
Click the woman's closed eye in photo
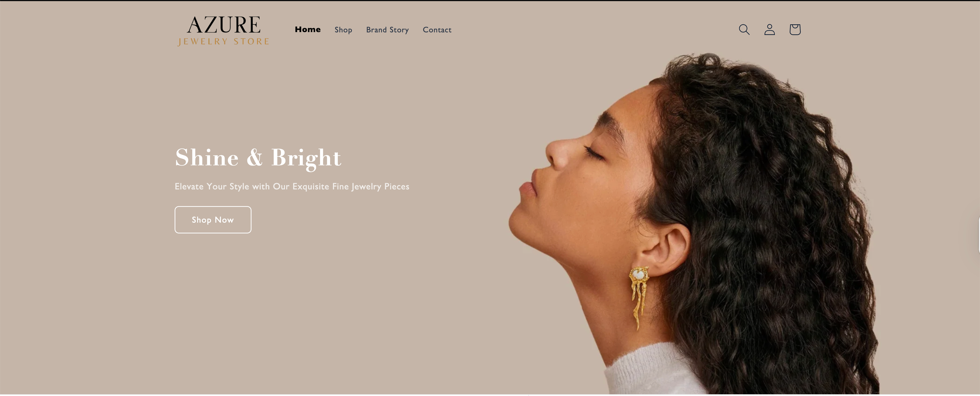point(594,154)
